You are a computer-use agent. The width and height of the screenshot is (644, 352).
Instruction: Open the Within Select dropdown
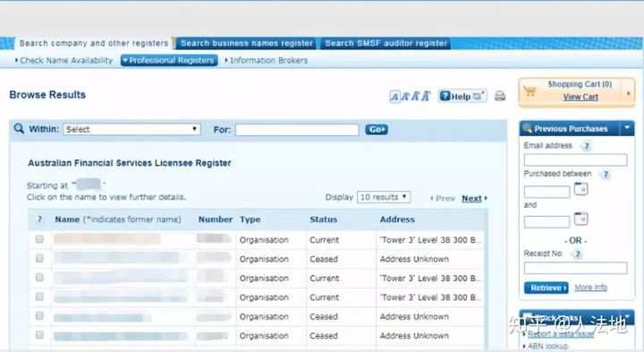point(131,129)
